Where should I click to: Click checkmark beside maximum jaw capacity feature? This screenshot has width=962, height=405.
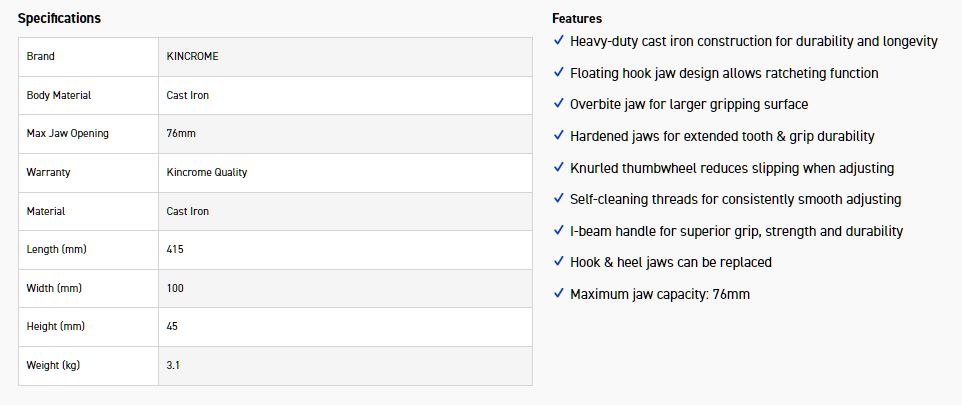coord(558,294)
